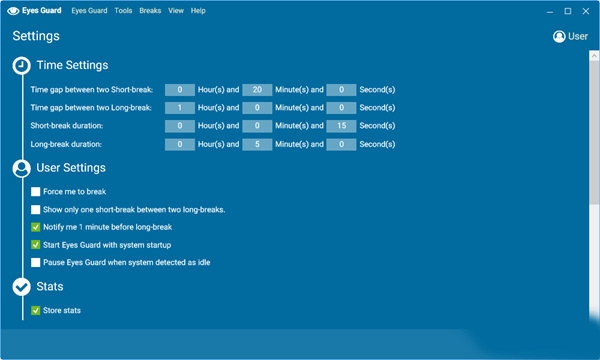Screen dimensions: 600x360
Task: Click Short-break duration hours field
Action: [x=180, y=126]
